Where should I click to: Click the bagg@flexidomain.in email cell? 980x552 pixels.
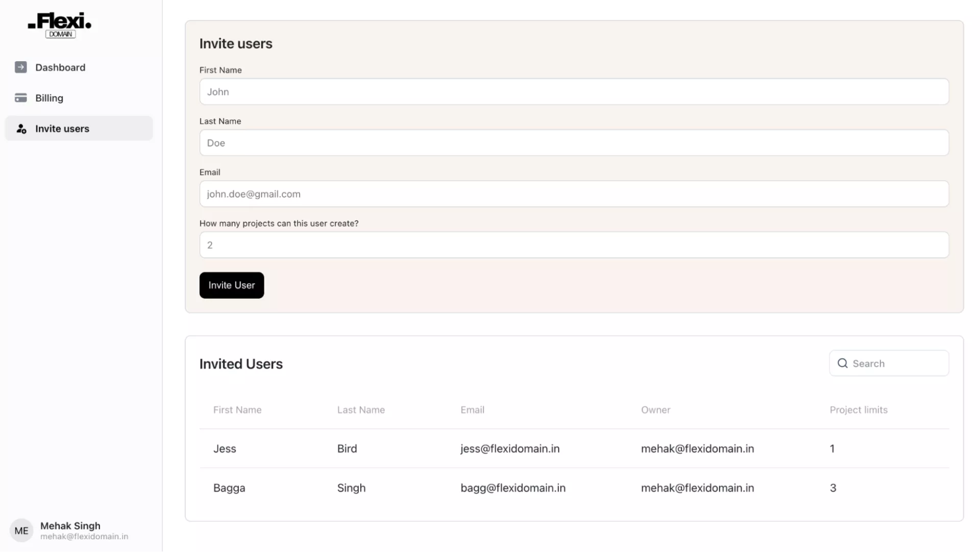513,488
